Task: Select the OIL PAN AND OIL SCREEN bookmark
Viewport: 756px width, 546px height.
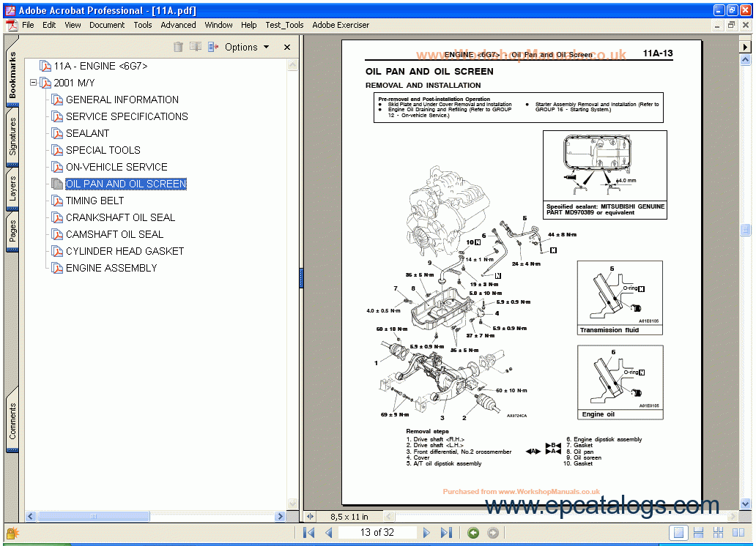Action: click(126, 184)
